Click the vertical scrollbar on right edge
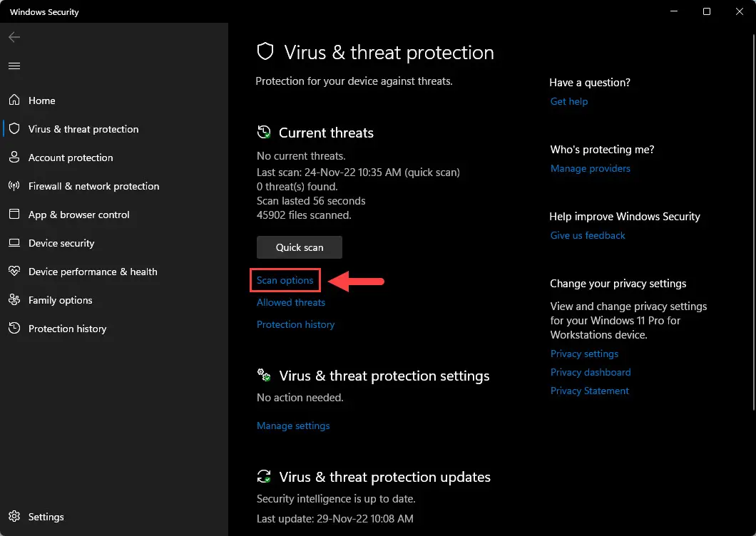 point(754,222)
